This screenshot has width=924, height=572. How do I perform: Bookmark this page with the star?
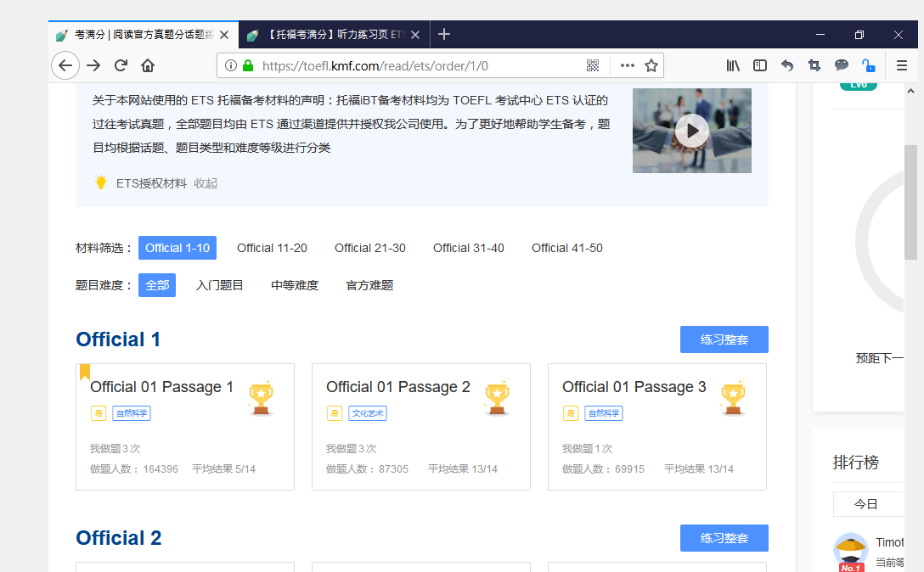(x=651, y=65)
